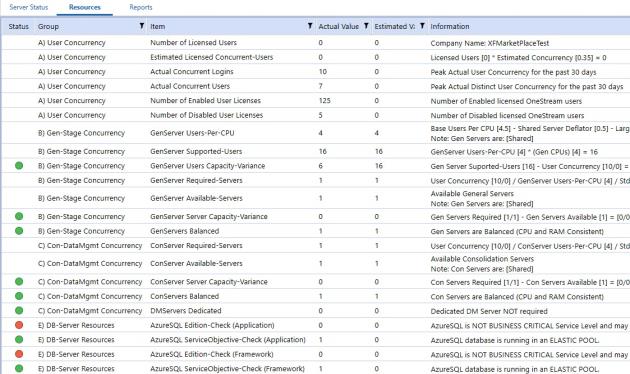Click 'Dedicated DM Server NOT required' text
This screenshot has width=630, height=374.
489,311
